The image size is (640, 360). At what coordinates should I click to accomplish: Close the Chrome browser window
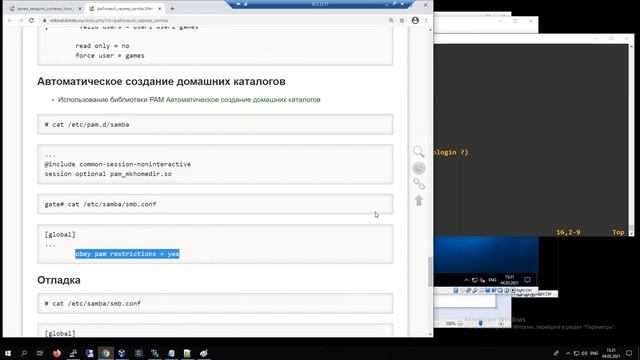tap(426, 5)
